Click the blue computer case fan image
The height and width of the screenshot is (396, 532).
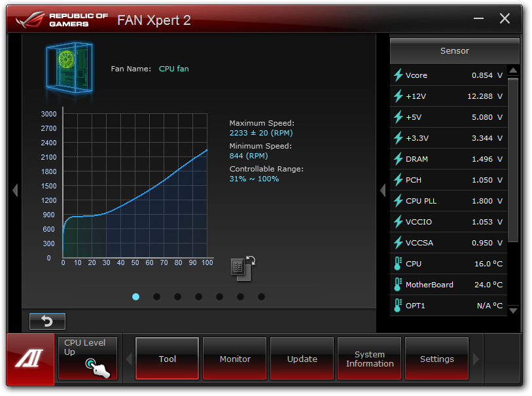click(69, 68)
